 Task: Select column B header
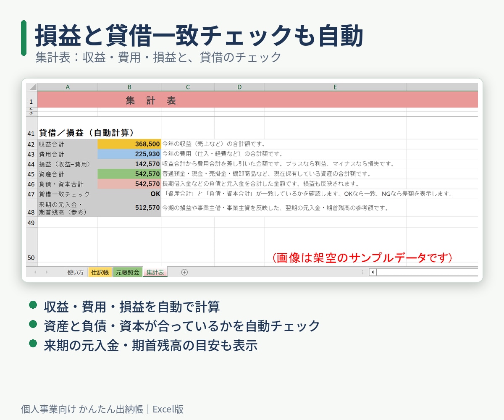tap(129, 87)
